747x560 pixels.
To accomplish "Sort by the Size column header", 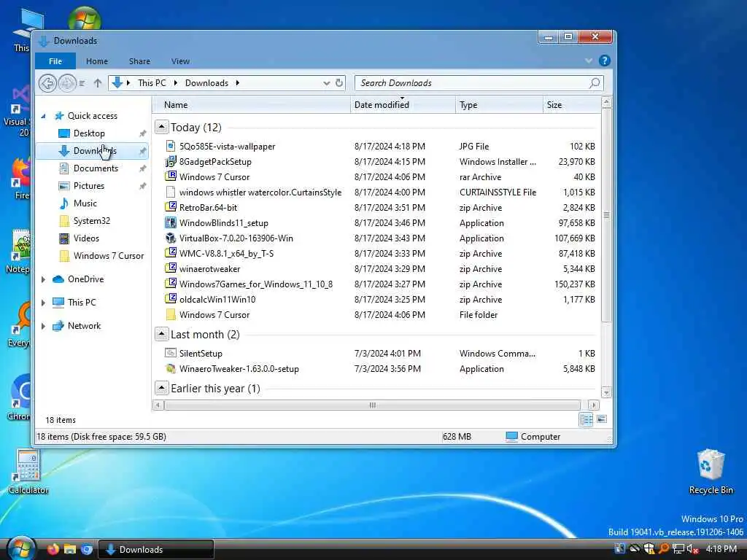I will click(x=572, y=105).
